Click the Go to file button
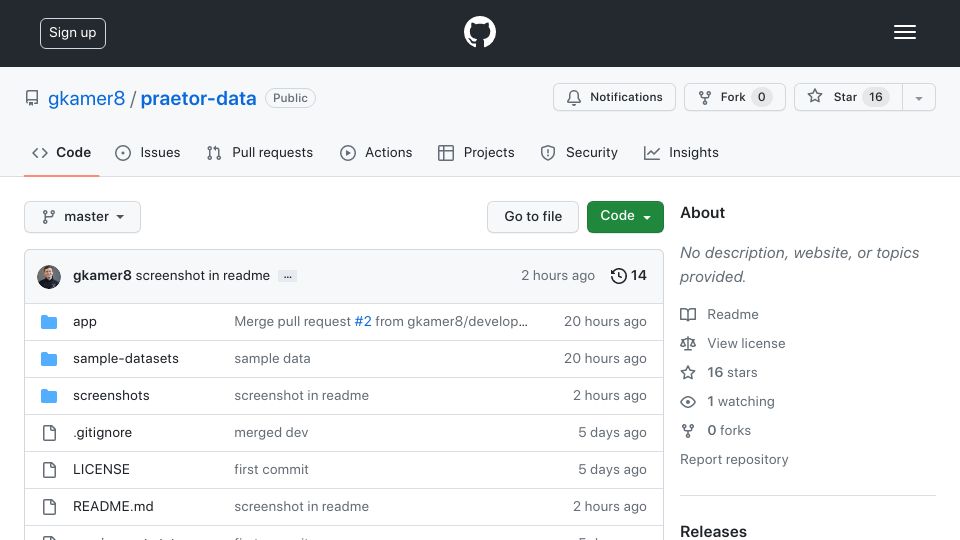 tap(533, 216)
